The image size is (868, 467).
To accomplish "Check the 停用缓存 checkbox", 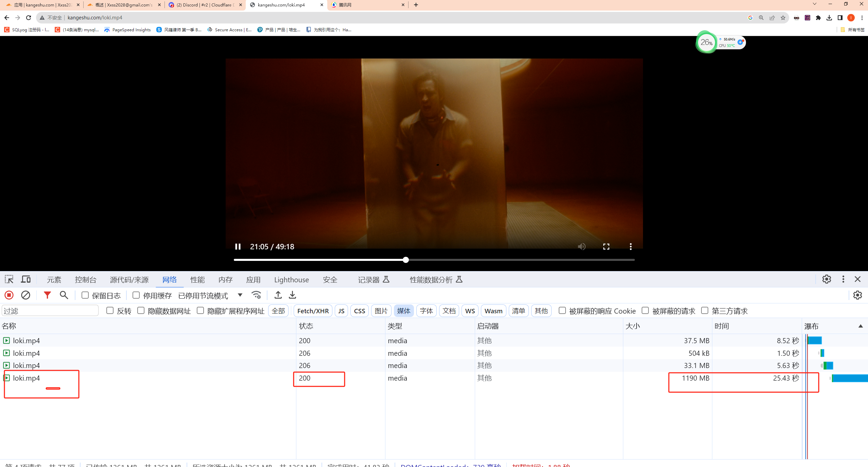I will click(x=136, y=295).
